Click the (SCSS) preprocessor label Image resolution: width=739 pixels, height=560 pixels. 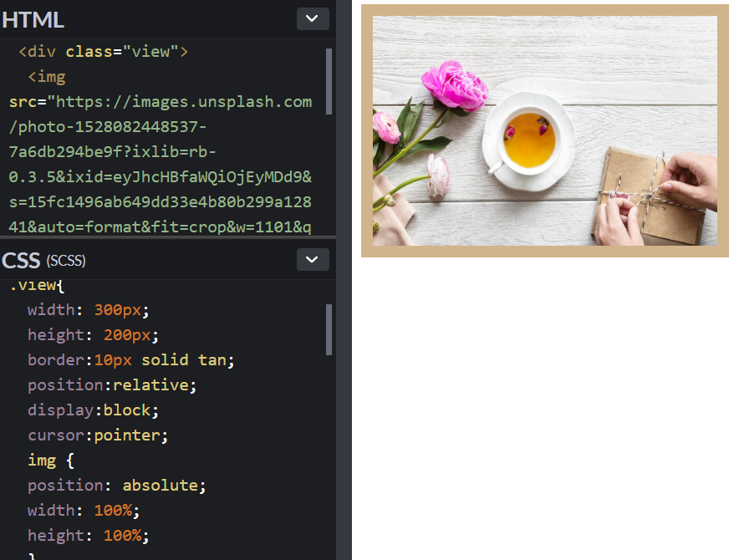[66, 261]
